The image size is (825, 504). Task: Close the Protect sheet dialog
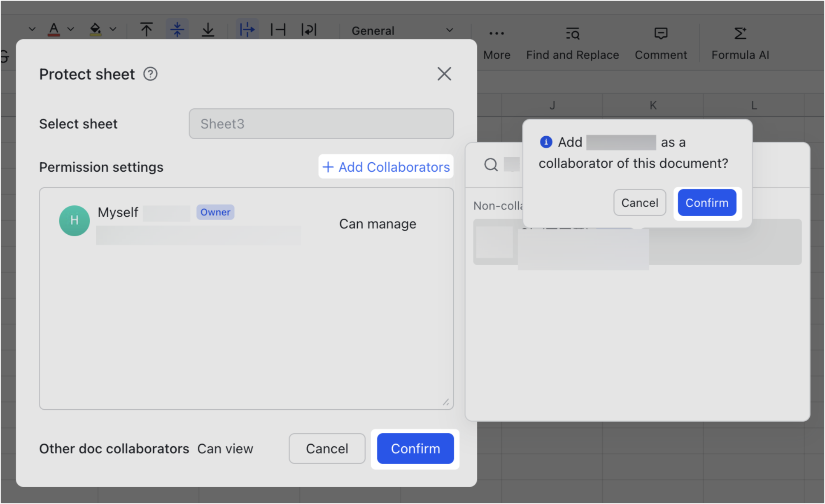(x=444, y=74)
